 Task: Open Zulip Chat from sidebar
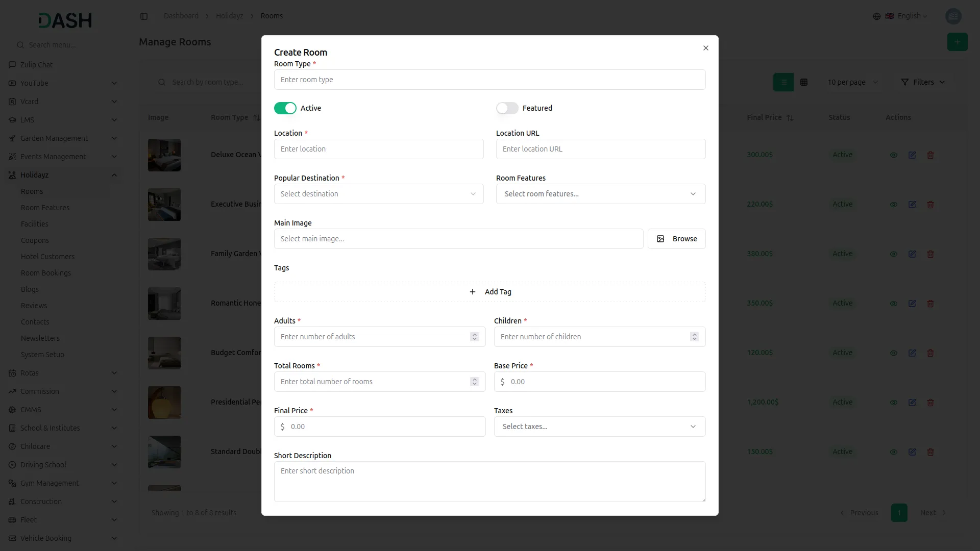(x=63, y=65)
